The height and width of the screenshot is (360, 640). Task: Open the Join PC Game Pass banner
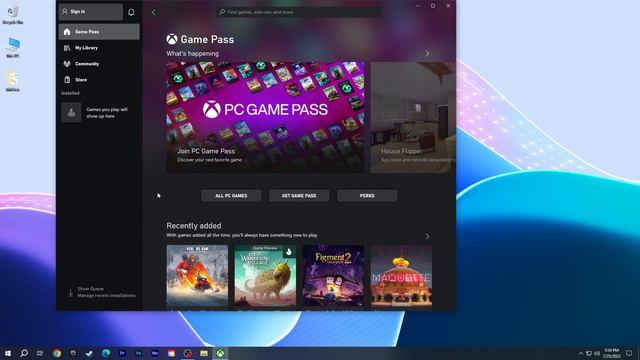(265, 117)
